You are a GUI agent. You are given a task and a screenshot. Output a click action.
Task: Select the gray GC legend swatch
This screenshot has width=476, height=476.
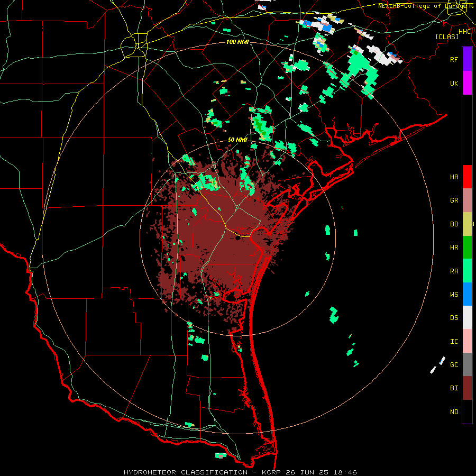click(467, 364)
